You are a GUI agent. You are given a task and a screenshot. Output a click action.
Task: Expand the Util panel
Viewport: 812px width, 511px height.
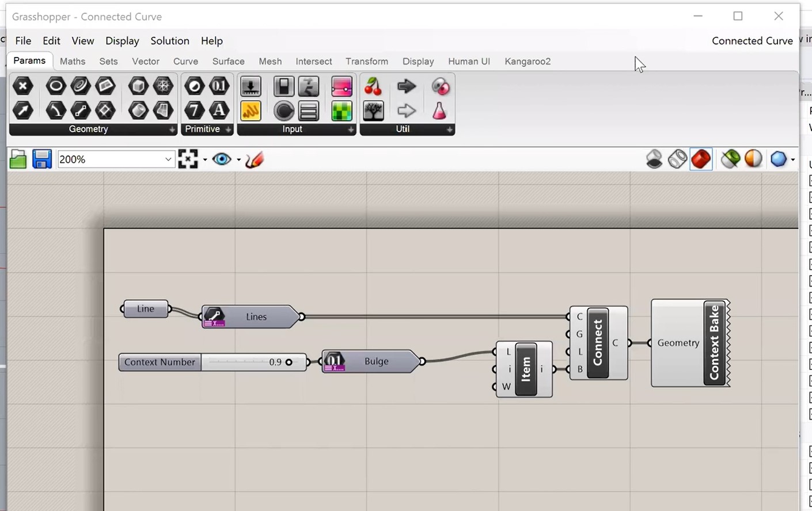[x=450, y=130]
